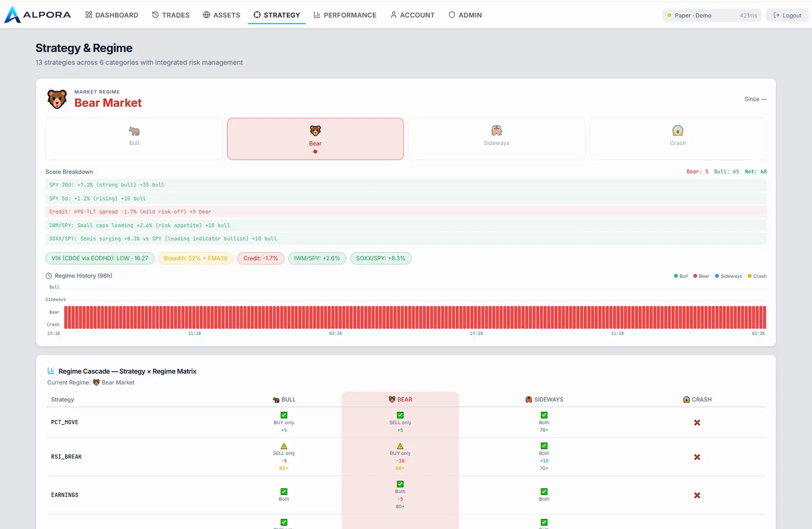Click the Dashboard grid icon

pyautogui.click(x=89, y=15)
